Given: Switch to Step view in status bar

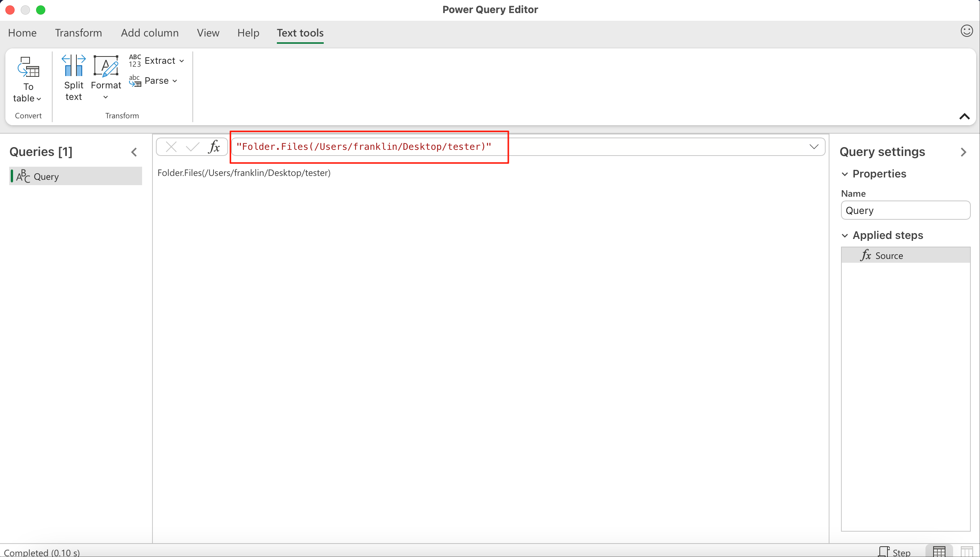Looking at the screenshot, I should [x=894, y=552].
